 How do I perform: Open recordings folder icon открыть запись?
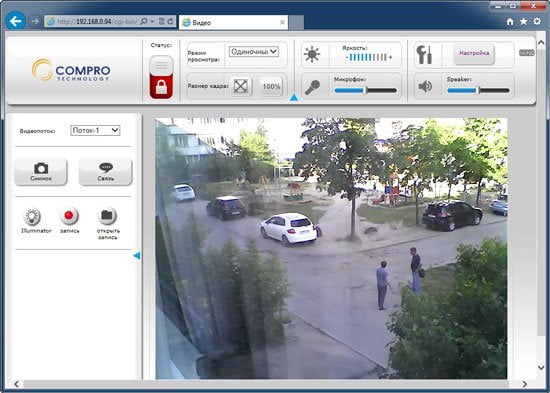[x=107, y=216]
